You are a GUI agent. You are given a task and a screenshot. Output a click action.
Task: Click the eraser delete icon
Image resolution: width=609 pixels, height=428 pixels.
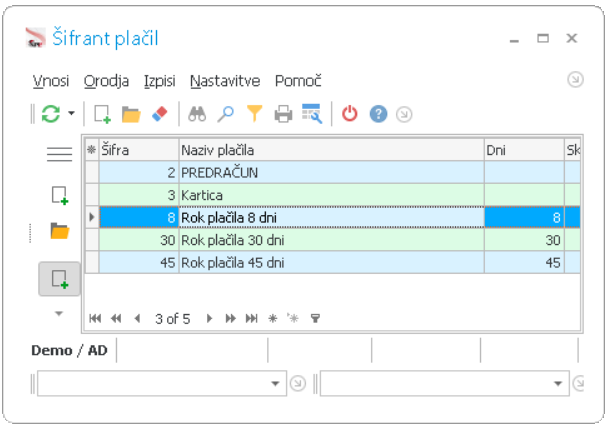click(x=160, y=114)
